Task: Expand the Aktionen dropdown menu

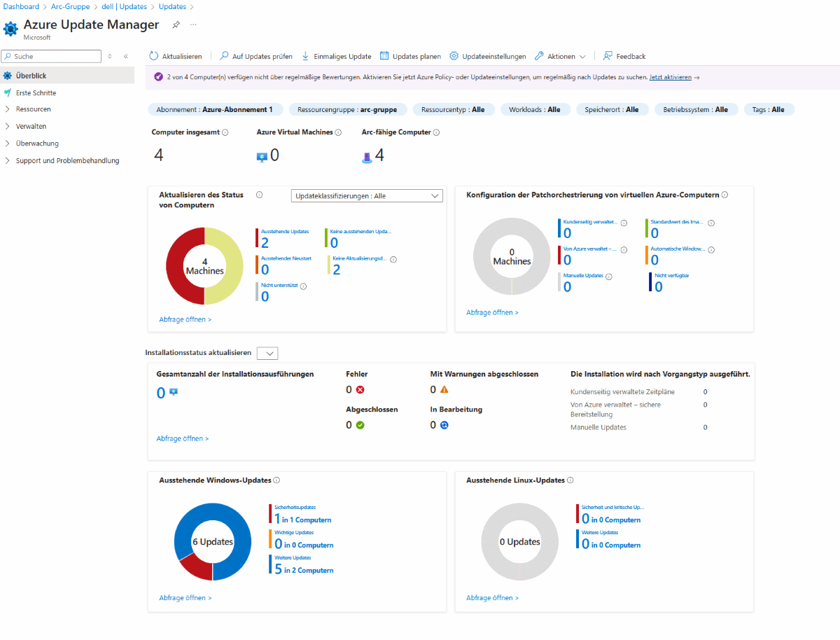Action: click(582, 56)
